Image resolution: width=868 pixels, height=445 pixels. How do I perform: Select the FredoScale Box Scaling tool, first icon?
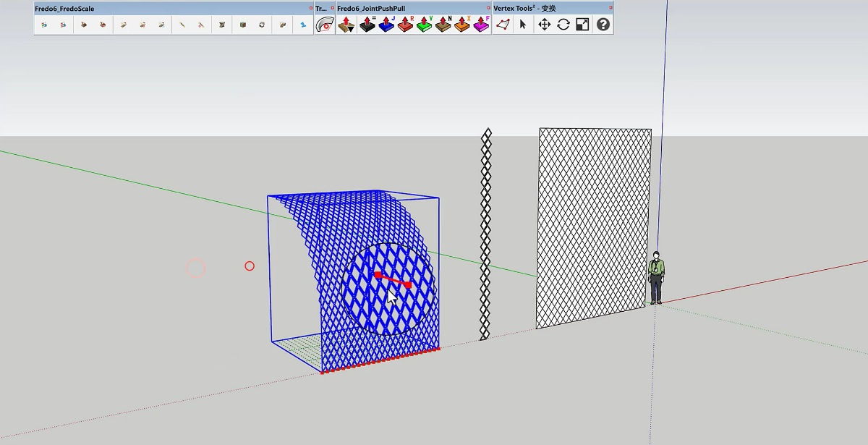click(x=44, y=25)
